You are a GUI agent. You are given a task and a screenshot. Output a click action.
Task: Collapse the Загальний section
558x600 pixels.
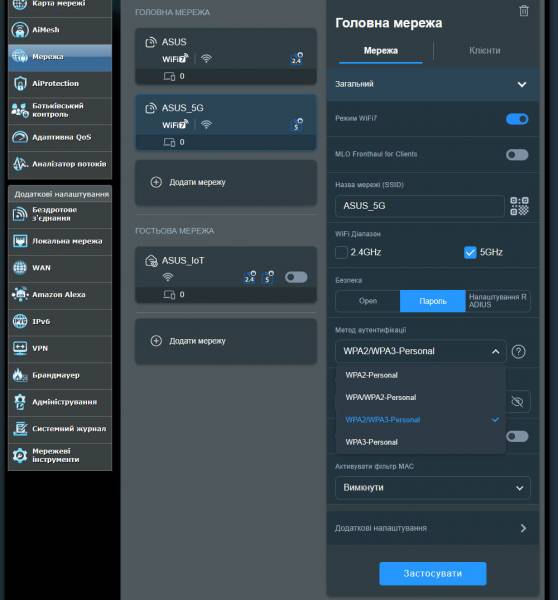click(x=433, y=84)
